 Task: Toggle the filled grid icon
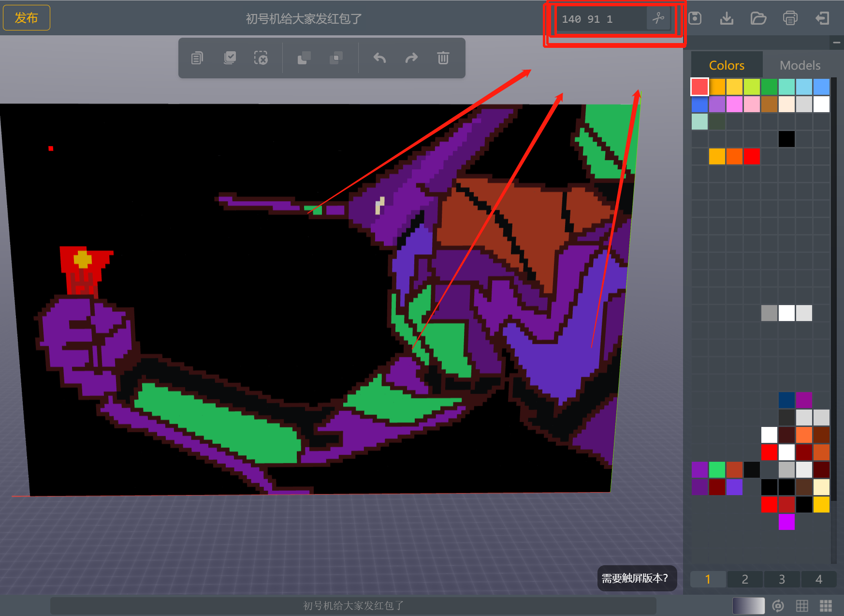[x=826, y=605]
